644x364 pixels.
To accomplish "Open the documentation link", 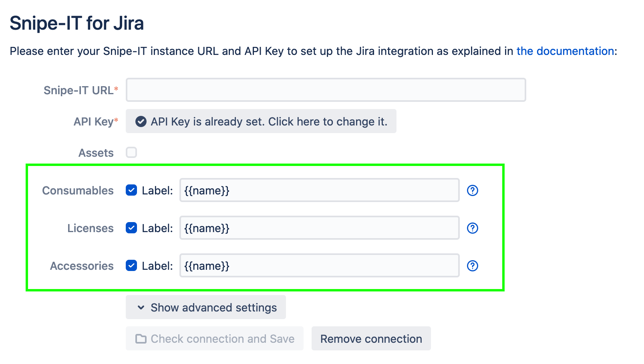I will [x=565, y=51].
